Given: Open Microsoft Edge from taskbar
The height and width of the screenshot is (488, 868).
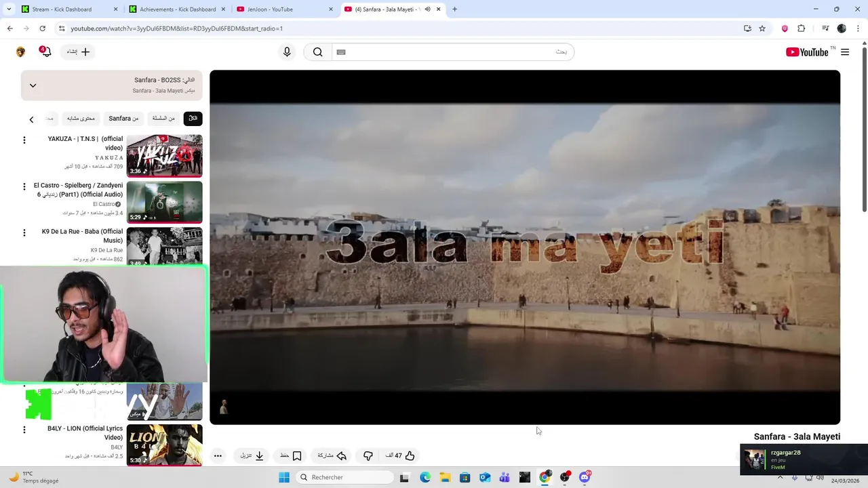Looking at the screenshot, I should [x=425, y=477].
